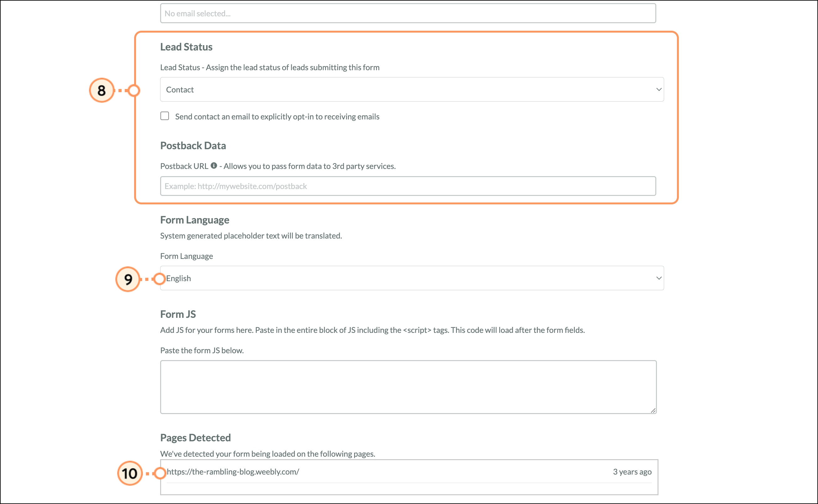Open the Lead Status 'Contact' dropdown
Image resolution: width=818 pixels, height=504 pixels.
[411, 89]
